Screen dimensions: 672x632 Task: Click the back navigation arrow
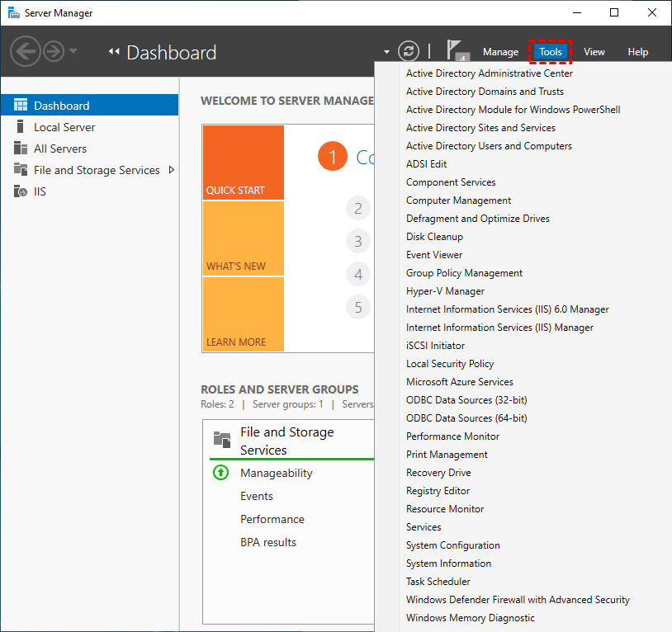point(25,51)
